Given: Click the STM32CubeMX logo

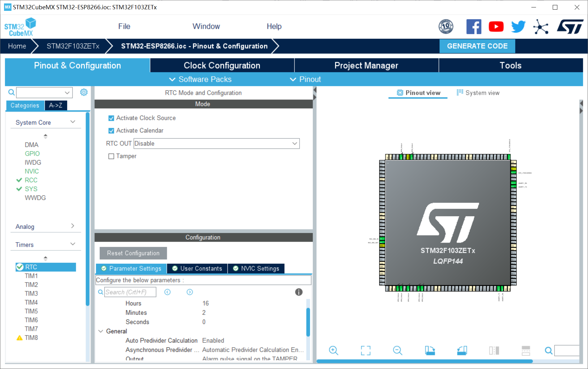Looking at the screenshot, I should pyautogui.click(x=20, y=27).
